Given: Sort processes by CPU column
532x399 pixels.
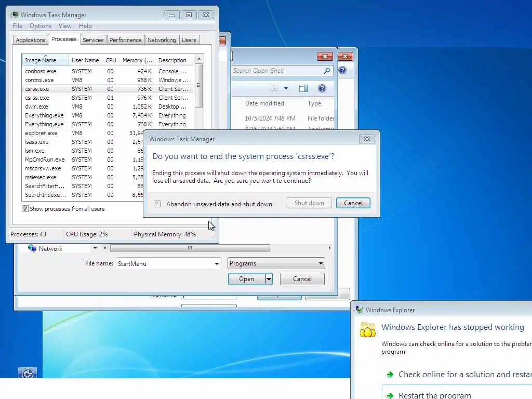Looking at the screenshot, I should (111, 60).
